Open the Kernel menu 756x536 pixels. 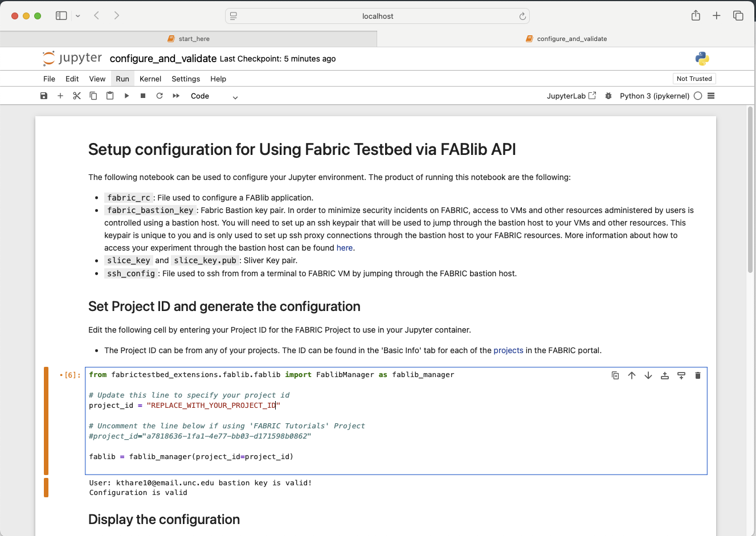tap(150, 79)
